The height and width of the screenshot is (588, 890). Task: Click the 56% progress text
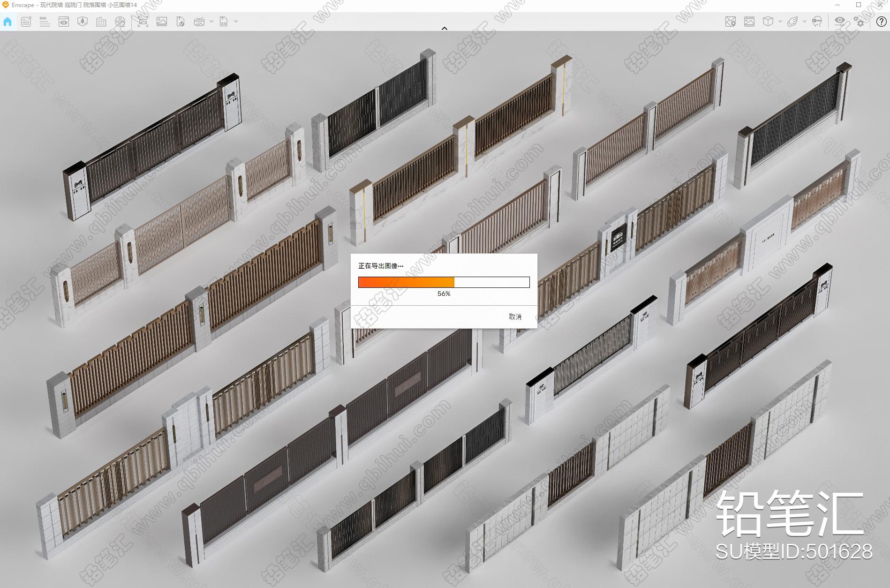click(x=444, y=294)
